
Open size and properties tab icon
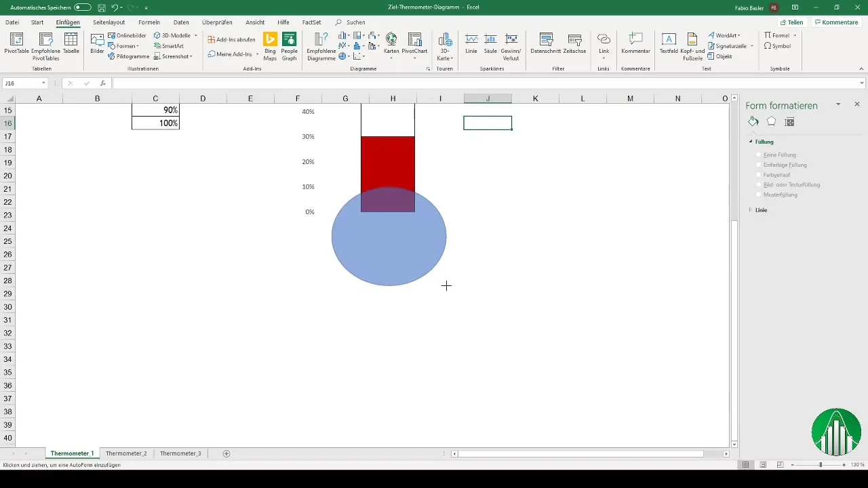[789, 121]
